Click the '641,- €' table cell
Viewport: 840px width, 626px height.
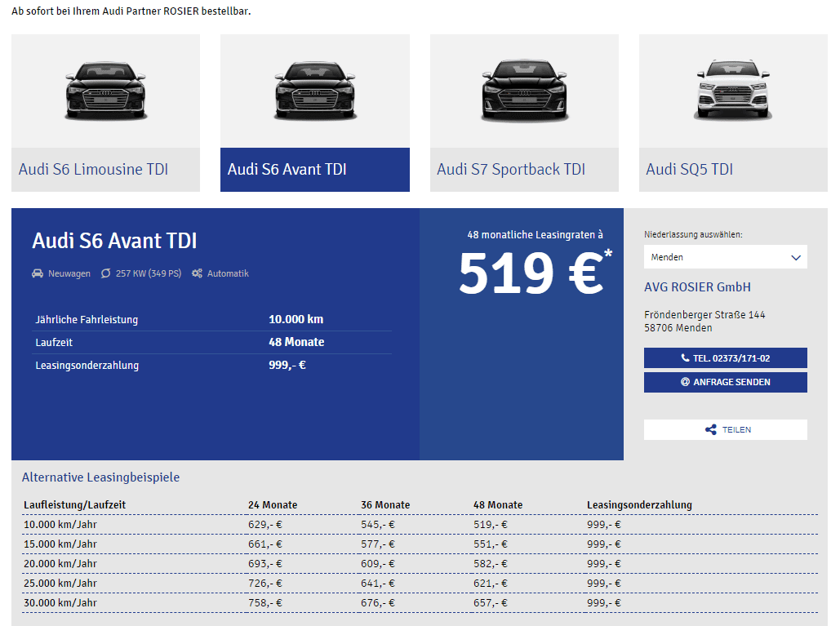[378, 583]
